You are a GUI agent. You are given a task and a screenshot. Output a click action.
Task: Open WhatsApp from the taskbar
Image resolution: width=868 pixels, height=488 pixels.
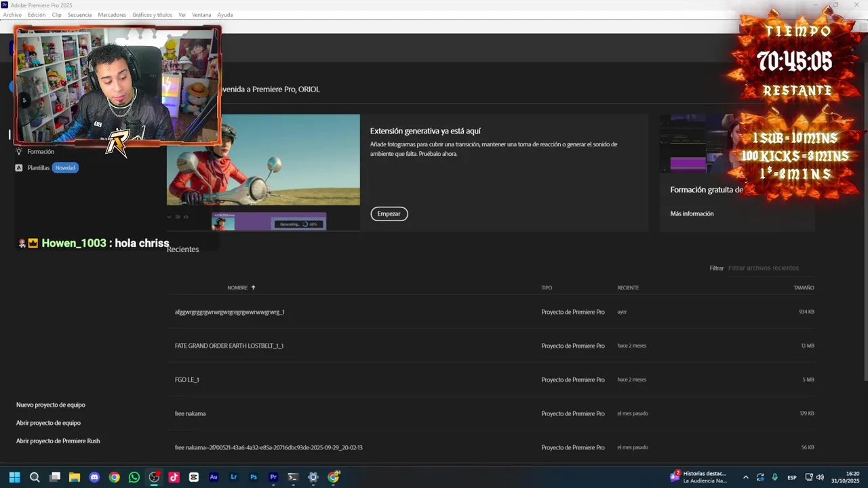134,477
